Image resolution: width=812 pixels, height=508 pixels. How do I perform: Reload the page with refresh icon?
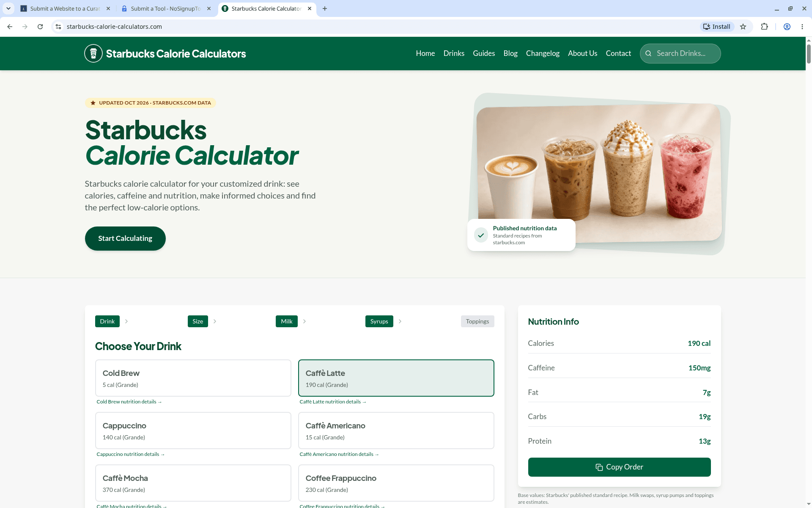click(x=40, y=27)
